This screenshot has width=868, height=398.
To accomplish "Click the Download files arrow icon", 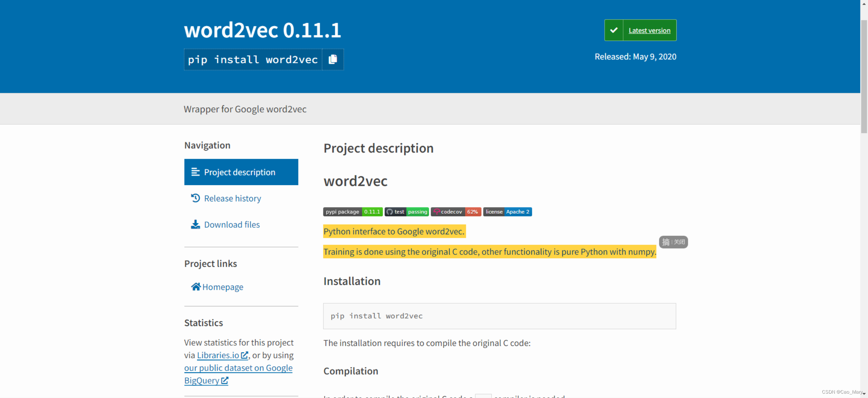I will (x=195, y=224).
